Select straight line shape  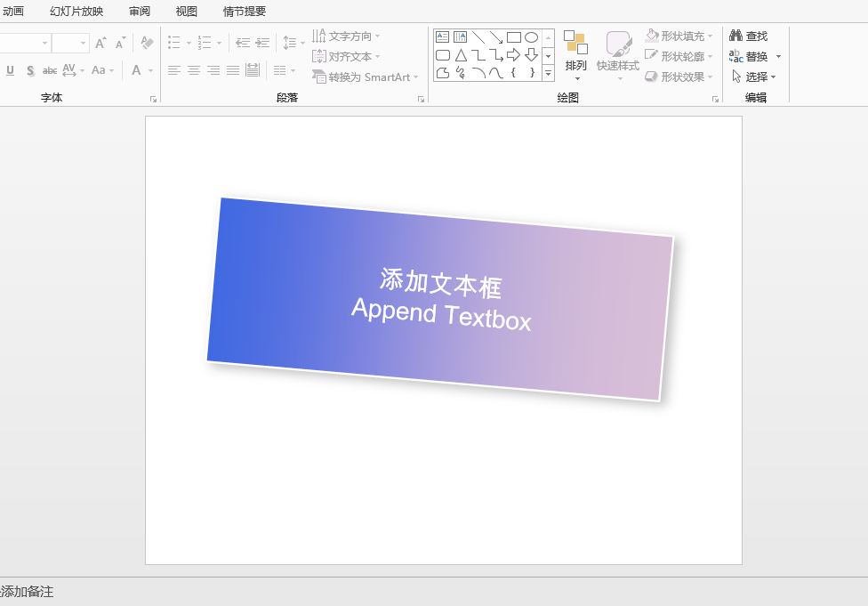pyautogui.click(x=478, y=37)
